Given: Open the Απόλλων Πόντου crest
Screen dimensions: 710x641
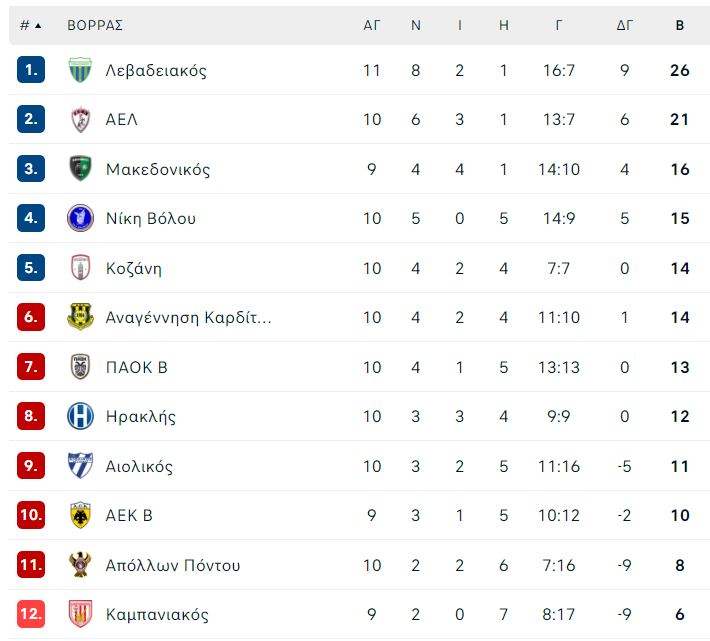Looking at the screenshot, I should pyautogui.click(x=80, y=564).
